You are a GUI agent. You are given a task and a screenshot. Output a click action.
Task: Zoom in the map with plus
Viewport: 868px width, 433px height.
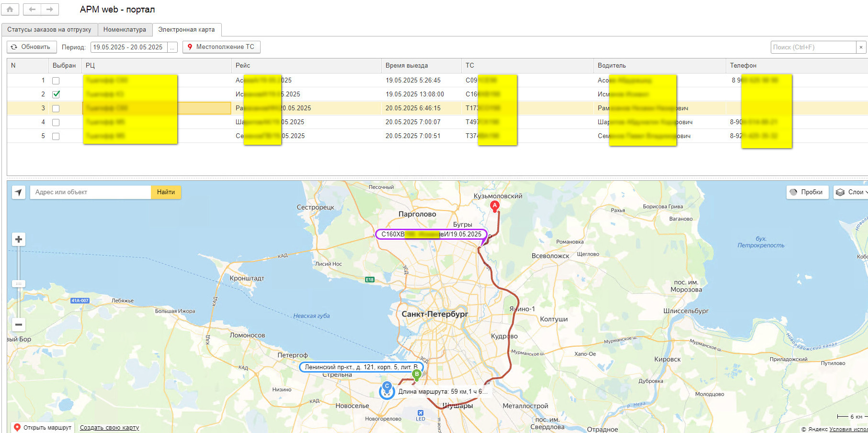tap(19, 239)
